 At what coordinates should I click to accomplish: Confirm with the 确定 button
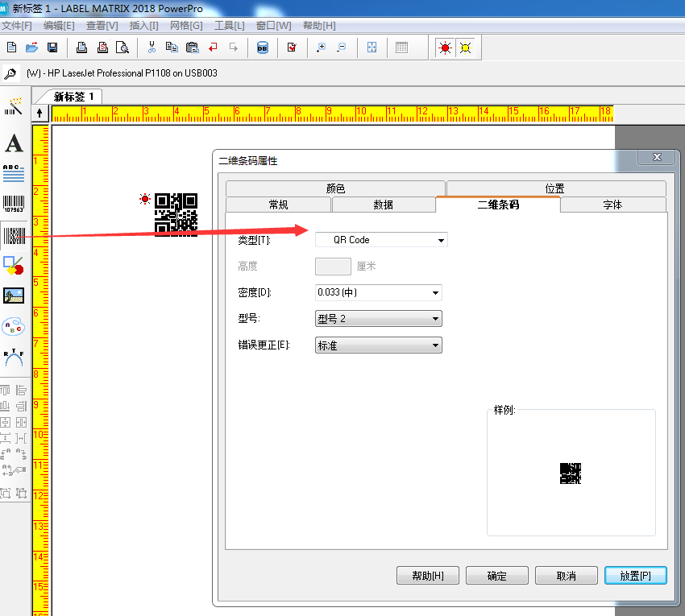pyautogui.click(x=497, y=576)
